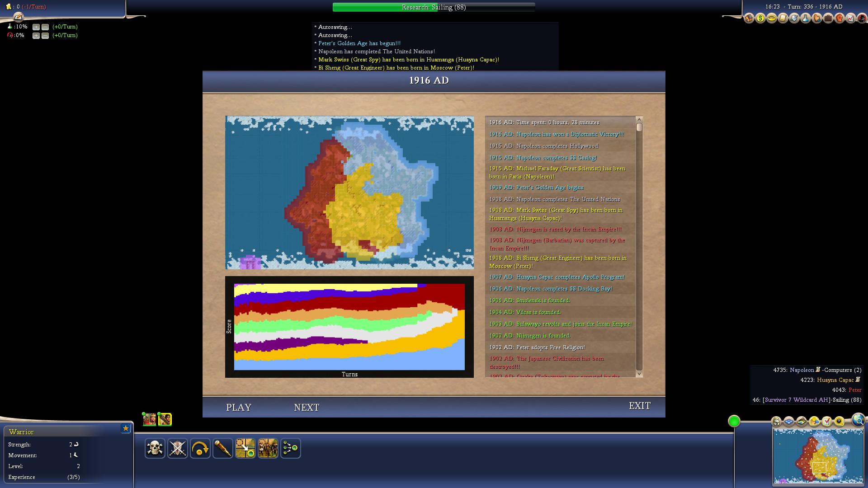Screen dimensions: 868x488
Task: Click log entry 'Peter's Golden Age begins'
Action: coord(536,188)
